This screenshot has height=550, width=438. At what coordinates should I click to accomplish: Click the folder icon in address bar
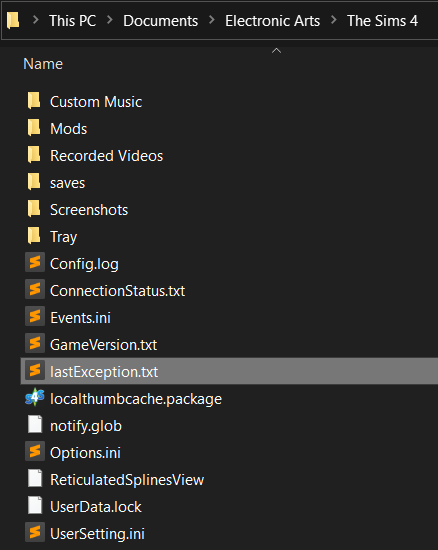pos(13,20)
